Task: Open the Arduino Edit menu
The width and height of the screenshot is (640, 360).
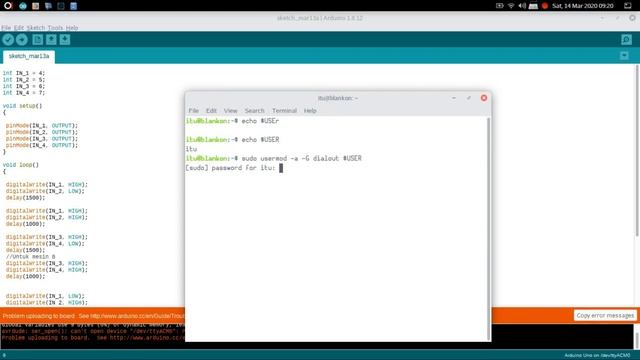Action: coord(19,28)
